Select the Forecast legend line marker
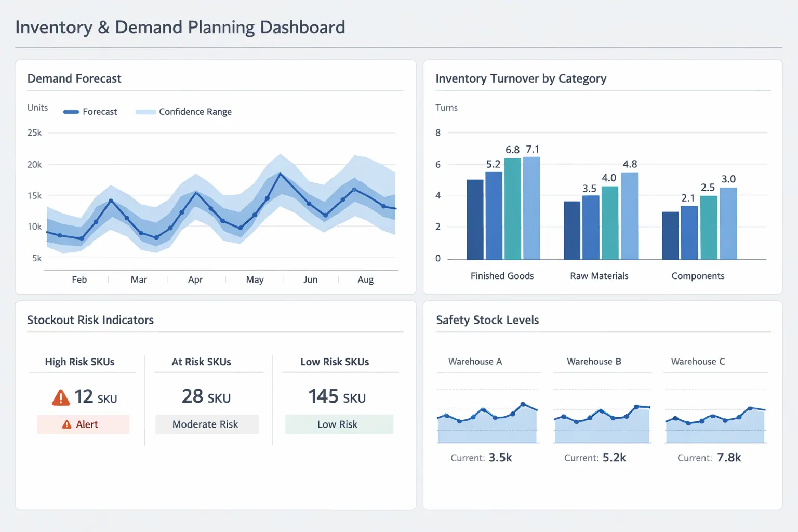This screenshot has width=798, height=532. click(71, 111)
